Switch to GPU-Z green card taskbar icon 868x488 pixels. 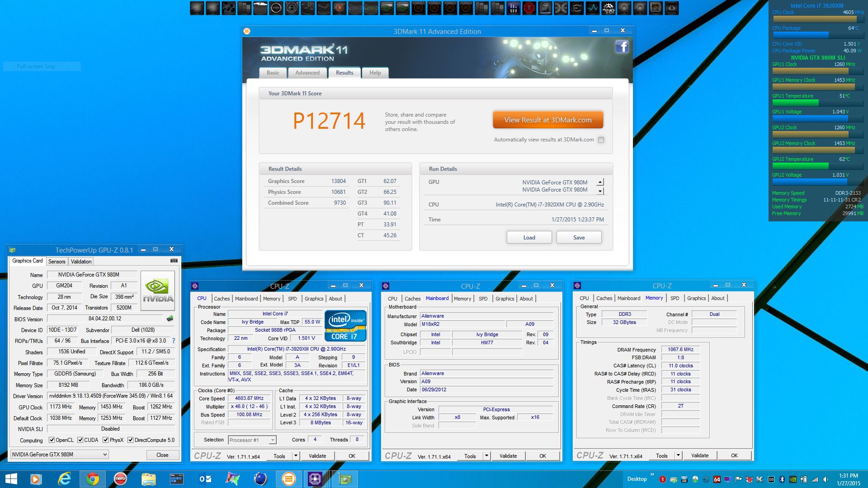click(345, 479)
